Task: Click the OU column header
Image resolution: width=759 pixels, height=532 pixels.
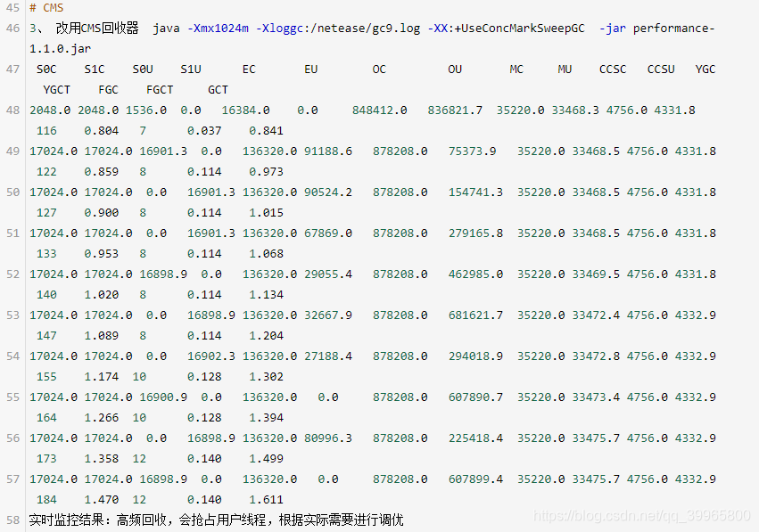Action: (455, 70)
